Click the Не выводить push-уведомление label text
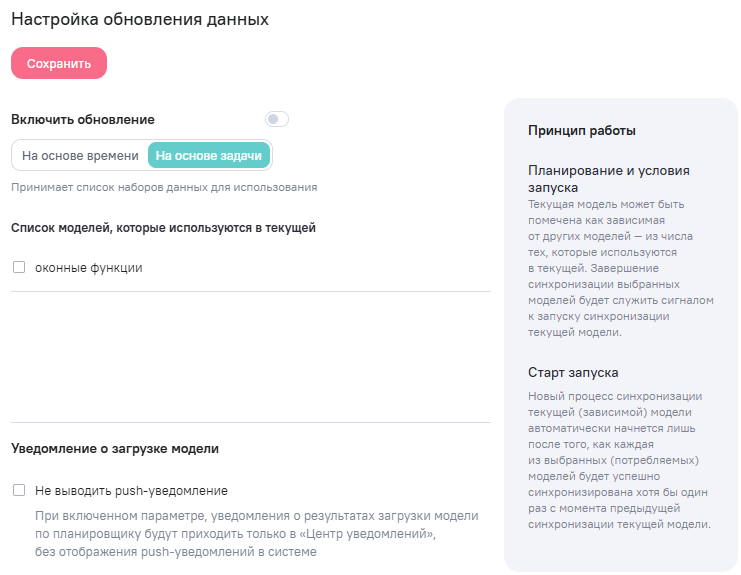 point(131,491)
